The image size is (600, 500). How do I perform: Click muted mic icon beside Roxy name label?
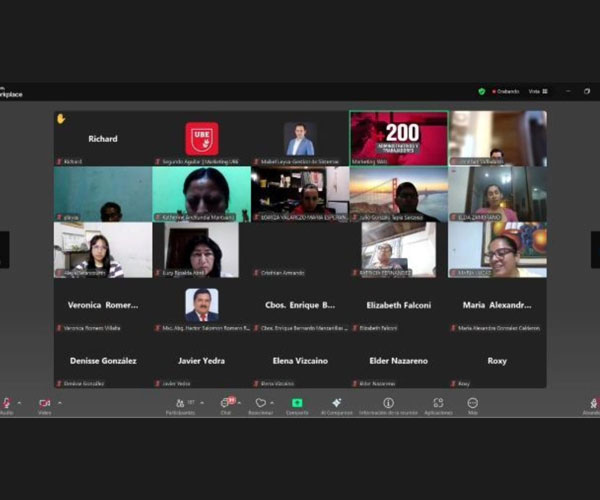453,383
